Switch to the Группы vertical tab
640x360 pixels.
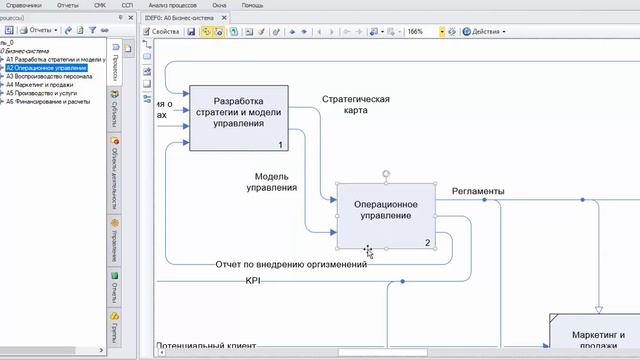point(115,328)
